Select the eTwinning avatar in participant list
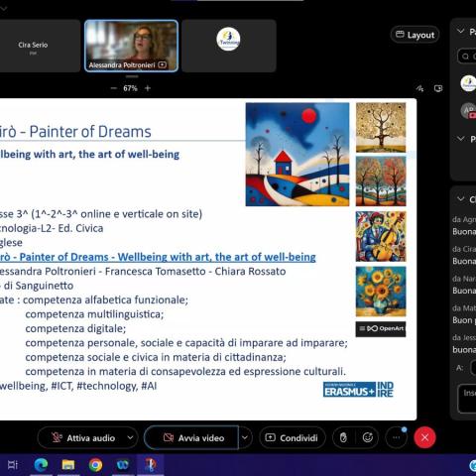 (x=468, y=83)
